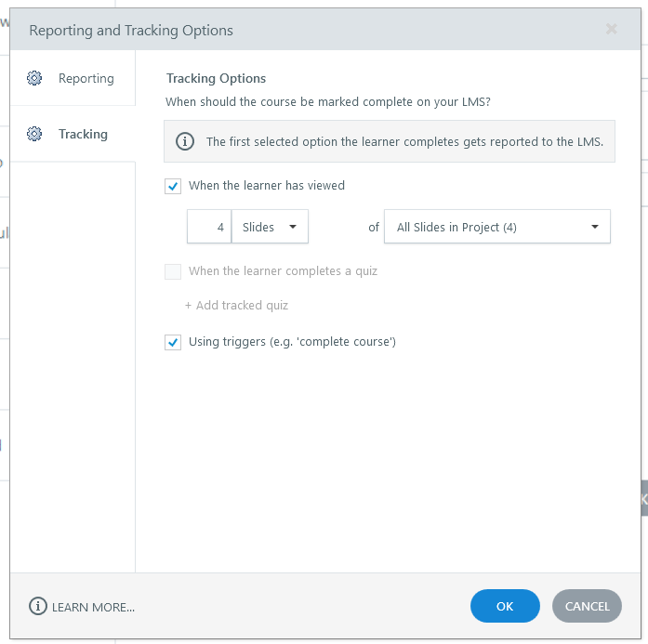The image size is (648, 644).
Task: Open the Slides unit dropdown
Action: (x=270, y=227)
